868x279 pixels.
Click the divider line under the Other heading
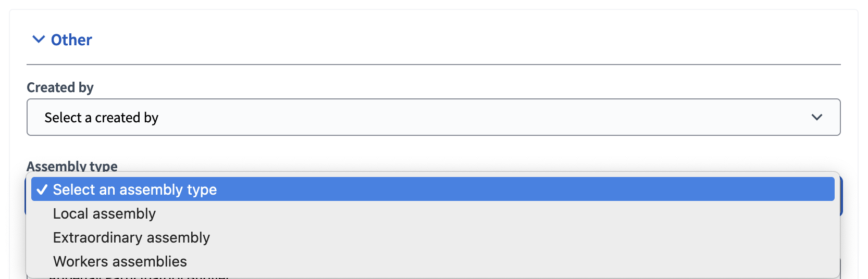pyautogui.click(x=433, y=65)
